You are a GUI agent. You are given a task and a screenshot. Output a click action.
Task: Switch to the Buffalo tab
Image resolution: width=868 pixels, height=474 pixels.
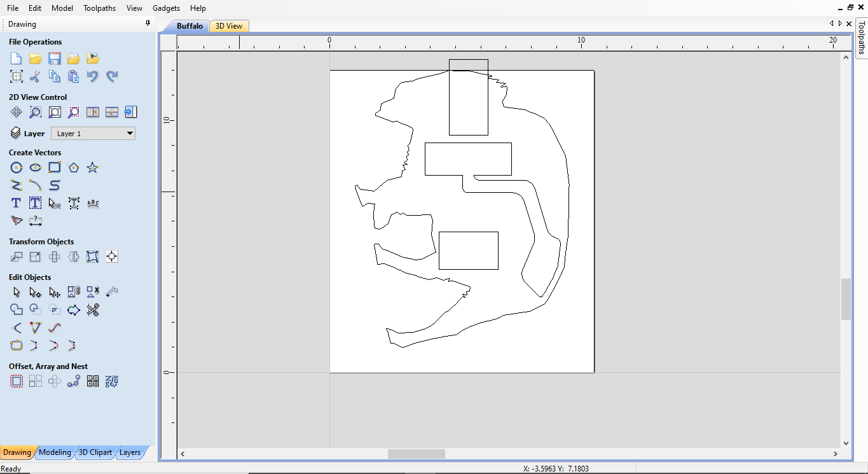tap(189, 26)
